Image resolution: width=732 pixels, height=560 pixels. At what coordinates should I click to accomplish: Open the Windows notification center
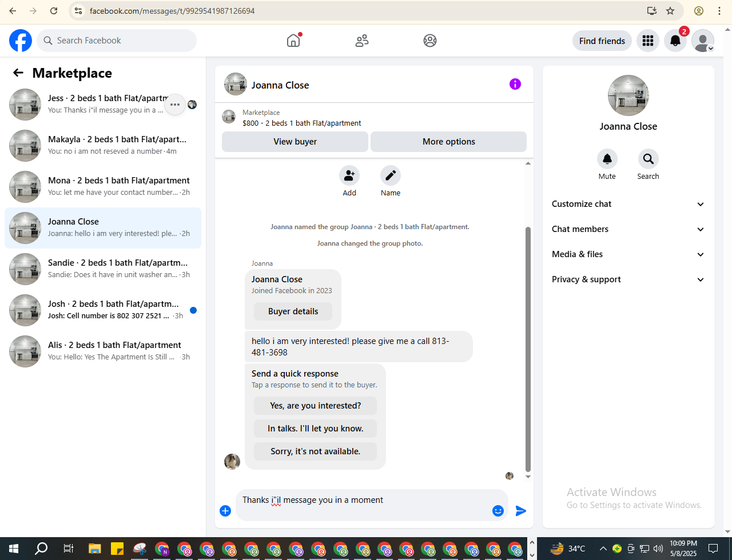[713, 549]
